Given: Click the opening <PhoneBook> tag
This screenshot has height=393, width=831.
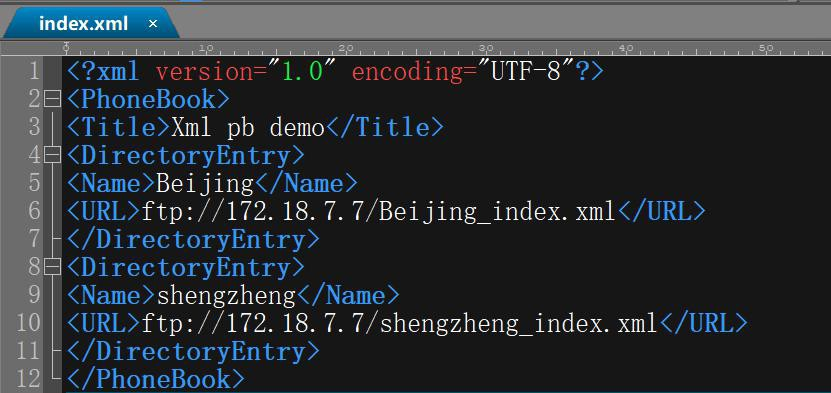Looking at the screenshot, I should pyautogui.click(x=148, y=99).
